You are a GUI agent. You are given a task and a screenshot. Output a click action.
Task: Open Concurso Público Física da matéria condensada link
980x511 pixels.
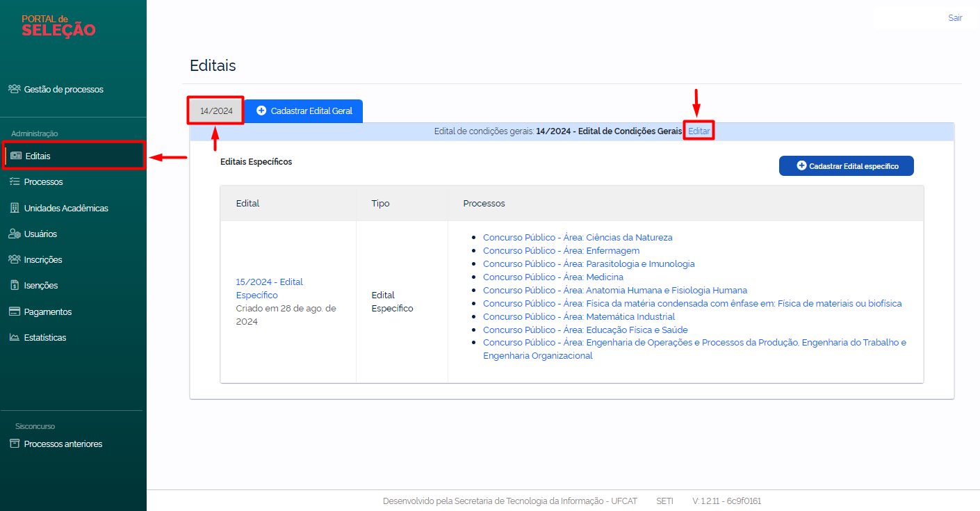pos(692,303)
